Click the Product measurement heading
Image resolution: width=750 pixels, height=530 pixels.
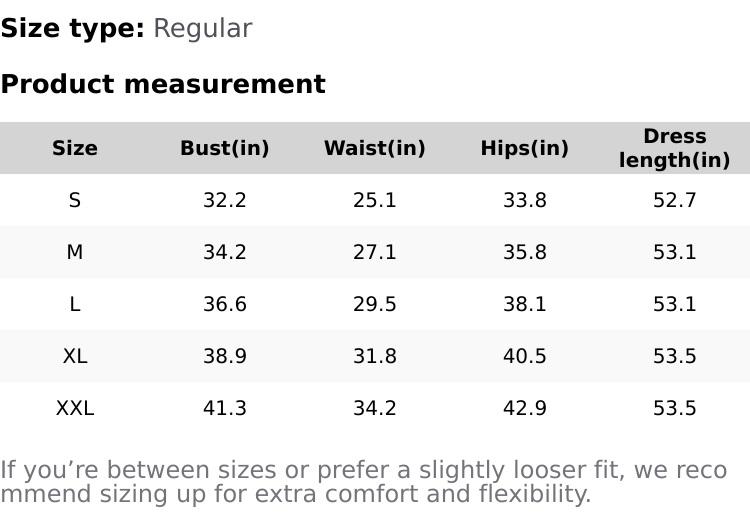(163, 84)
